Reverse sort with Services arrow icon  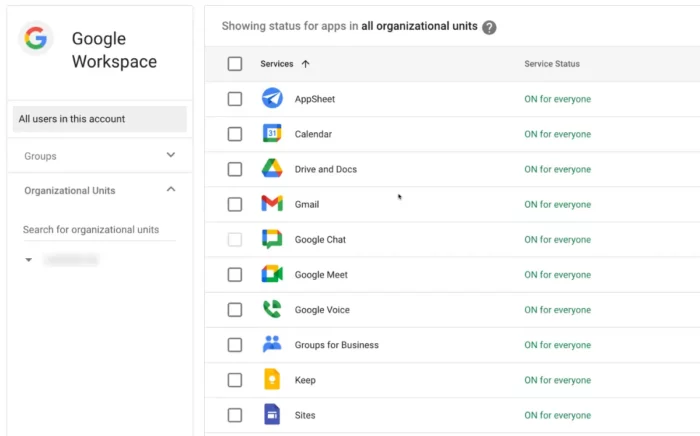pyautogui.click(x=305, y=64)
